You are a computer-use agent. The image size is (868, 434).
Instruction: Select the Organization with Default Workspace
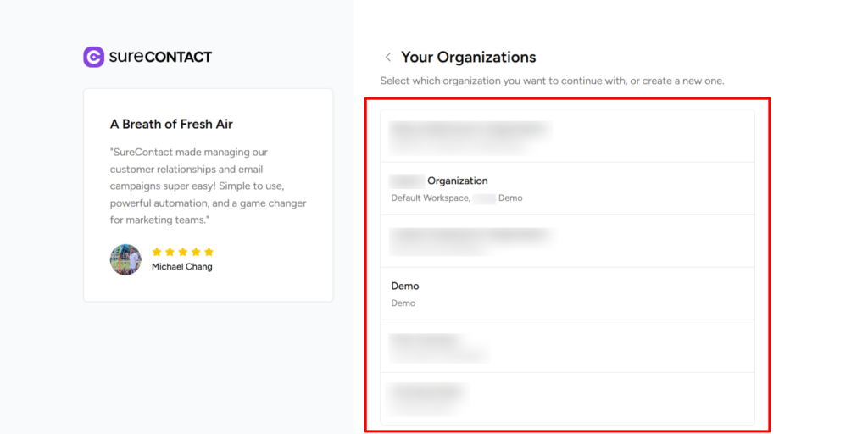567,188
